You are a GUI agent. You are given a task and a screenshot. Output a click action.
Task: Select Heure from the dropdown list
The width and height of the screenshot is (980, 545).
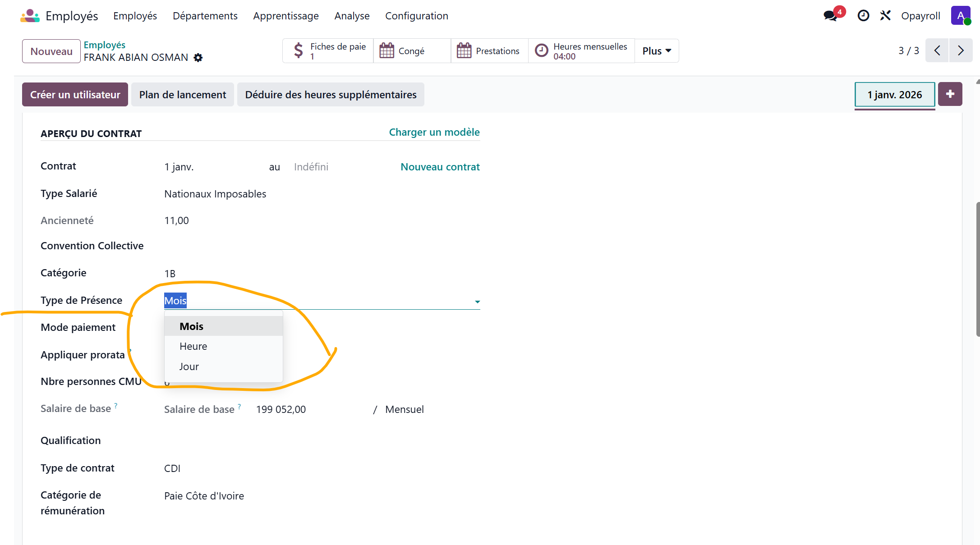[193, 346]
